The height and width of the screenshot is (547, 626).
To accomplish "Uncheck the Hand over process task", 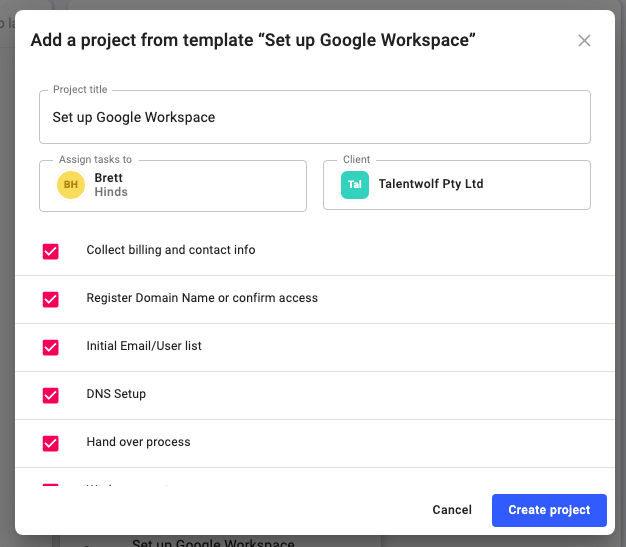I will pos(51,443).
